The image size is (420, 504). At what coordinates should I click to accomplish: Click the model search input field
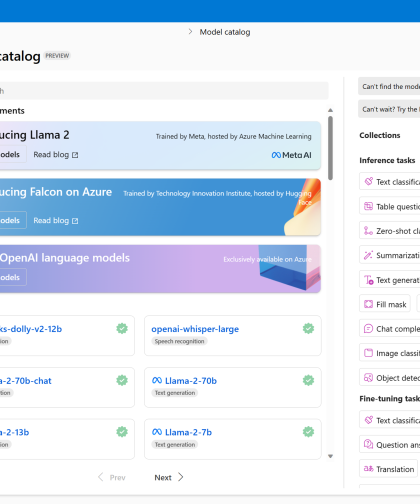(x=164, y=91)
